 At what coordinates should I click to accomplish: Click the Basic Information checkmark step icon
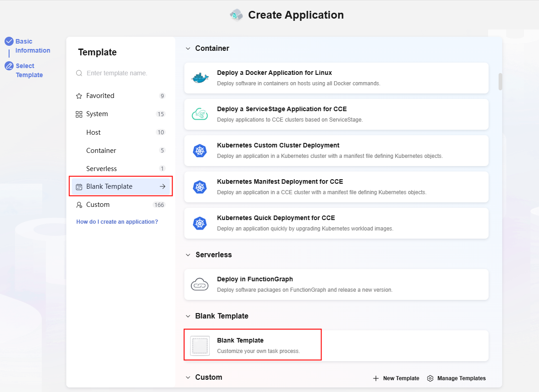[9, 42]
